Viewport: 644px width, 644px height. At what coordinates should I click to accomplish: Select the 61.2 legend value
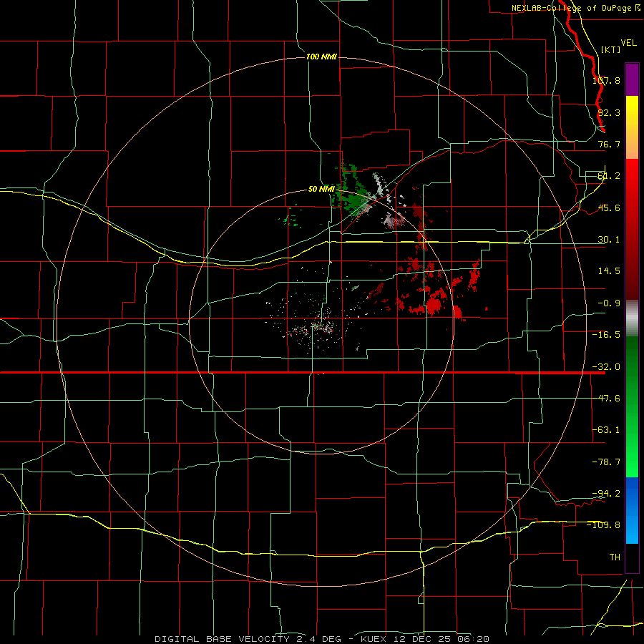pyautogui.click(x=609, y=176)
